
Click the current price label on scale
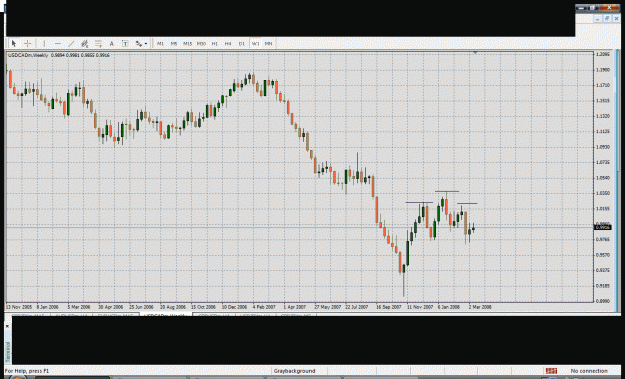point(602,227)
